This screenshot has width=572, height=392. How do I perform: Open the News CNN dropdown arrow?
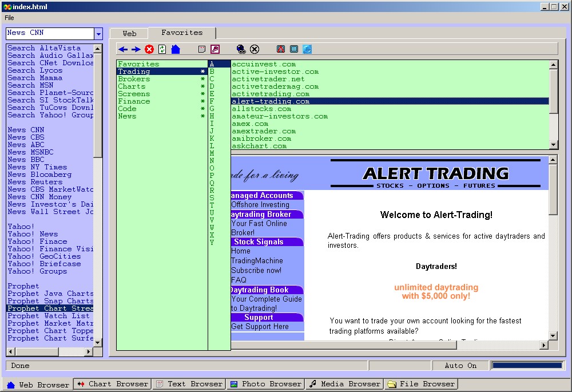(98, 34)
